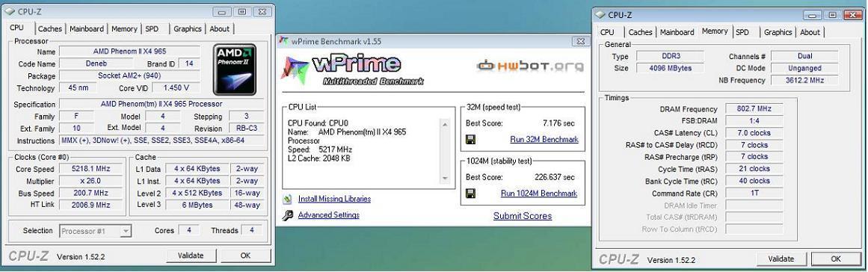Viewport: 868px width, 272px height.
Task: Click the Bus Speed value 200.7 MHz
Action: (90, 194)
